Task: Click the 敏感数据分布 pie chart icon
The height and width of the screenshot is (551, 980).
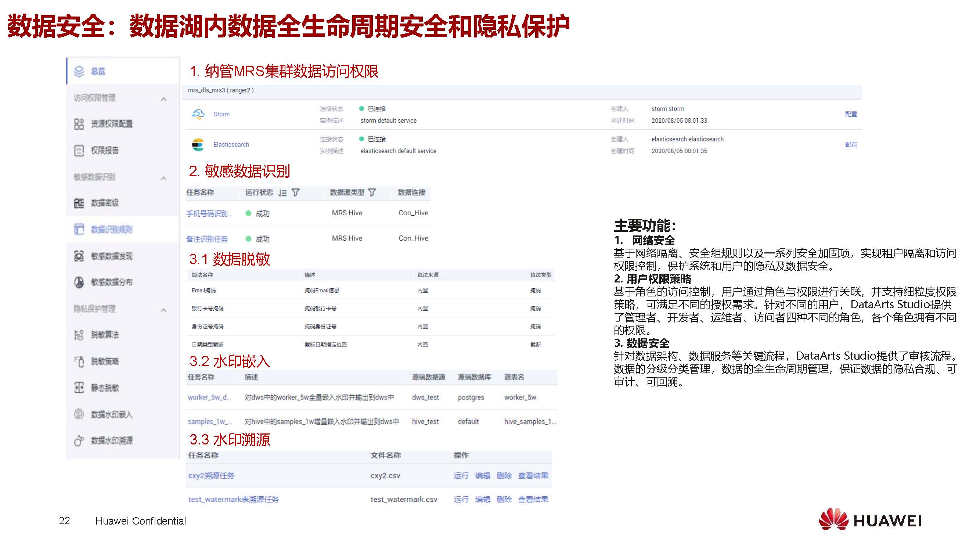Action: [x=79, y=282]
